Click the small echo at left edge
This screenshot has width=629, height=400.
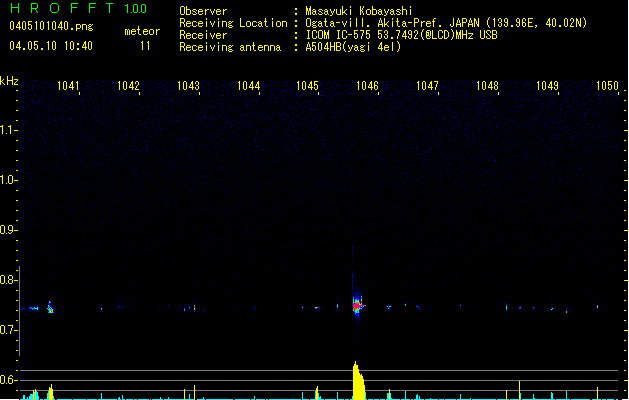[x=50, y=308]
